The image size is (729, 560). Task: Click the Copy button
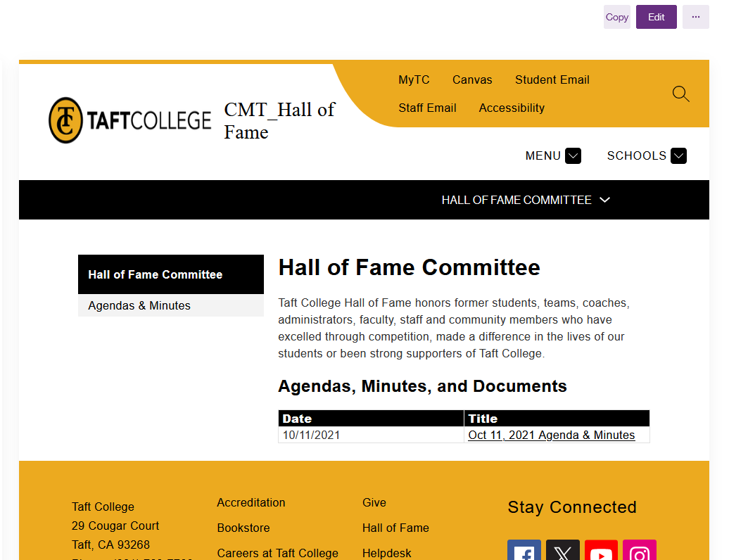click(617, 17)
